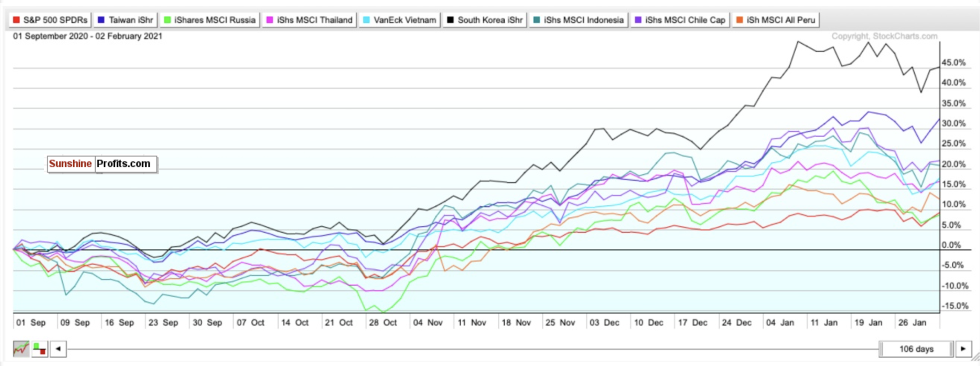The width and height of the screenshot is (980, 366).
Task: Click the 35.0% axis label
Action: click(x=953, y=103)
